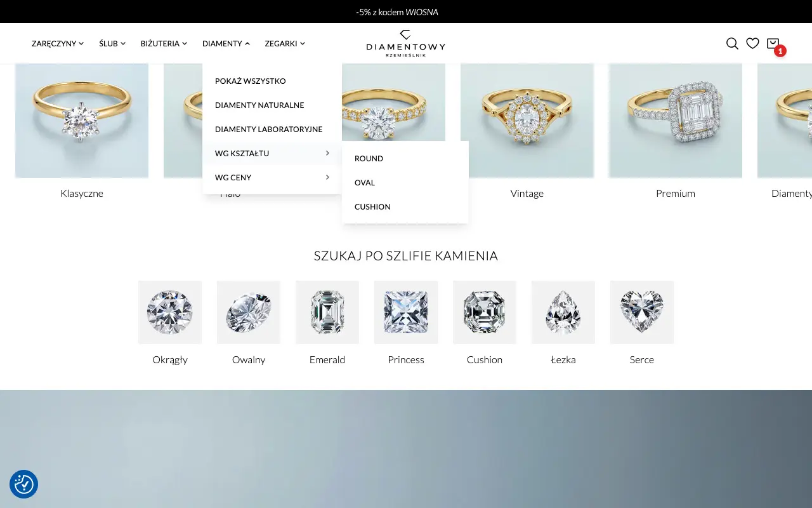Select the Serce heart diamond icon
The width and height of the screenshot is (812, 508).
click(642, 312)
